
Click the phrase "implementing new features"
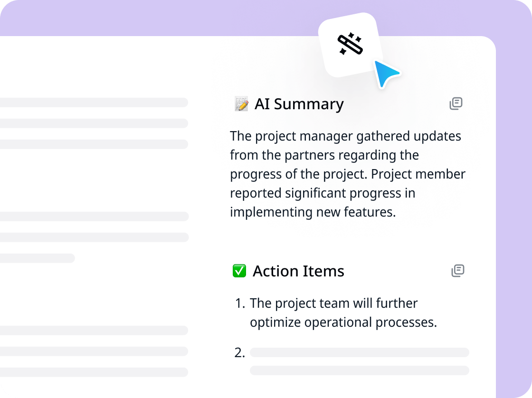(313, 212)
